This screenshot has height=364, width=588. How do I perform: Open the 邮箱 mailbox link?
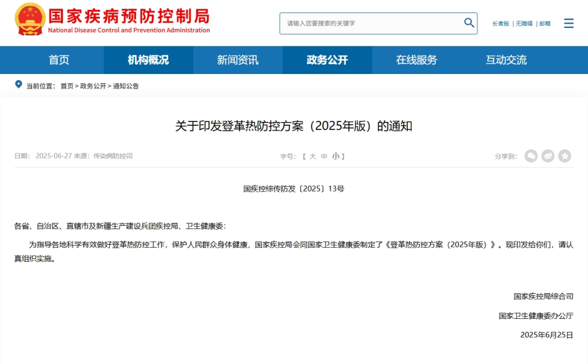point(544,23)
